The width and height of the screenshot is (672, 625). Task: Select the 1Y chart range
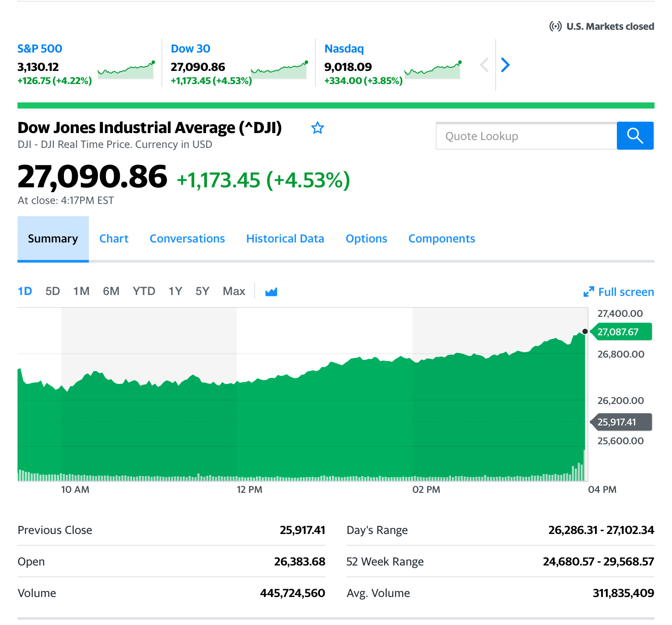tap(175, 291)
